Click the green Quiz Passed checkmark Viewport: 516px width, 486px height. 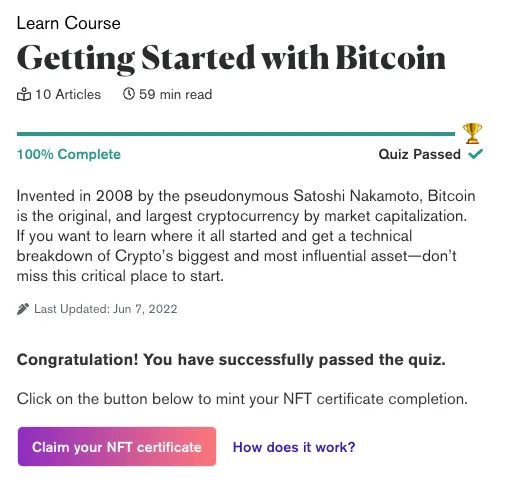coord(475,154)
